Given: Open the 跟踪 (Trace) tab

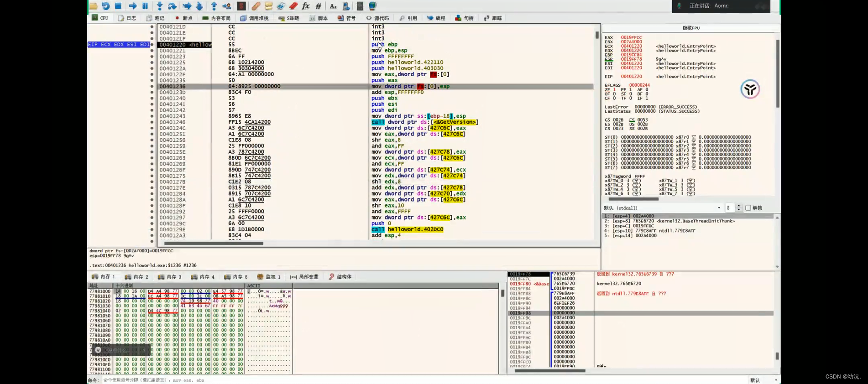Looking at the screenshot, I should point(492,18).
